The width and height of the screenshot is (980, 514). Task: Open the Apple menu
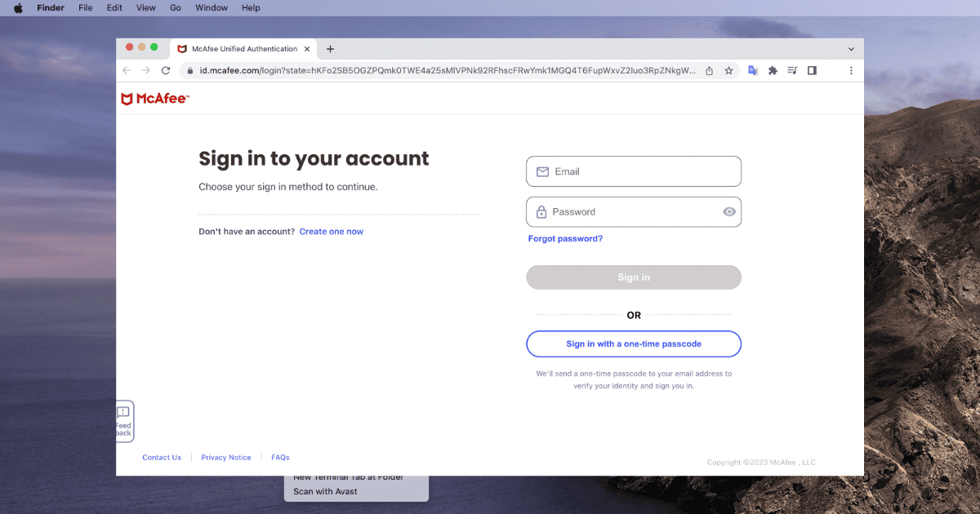18,8
